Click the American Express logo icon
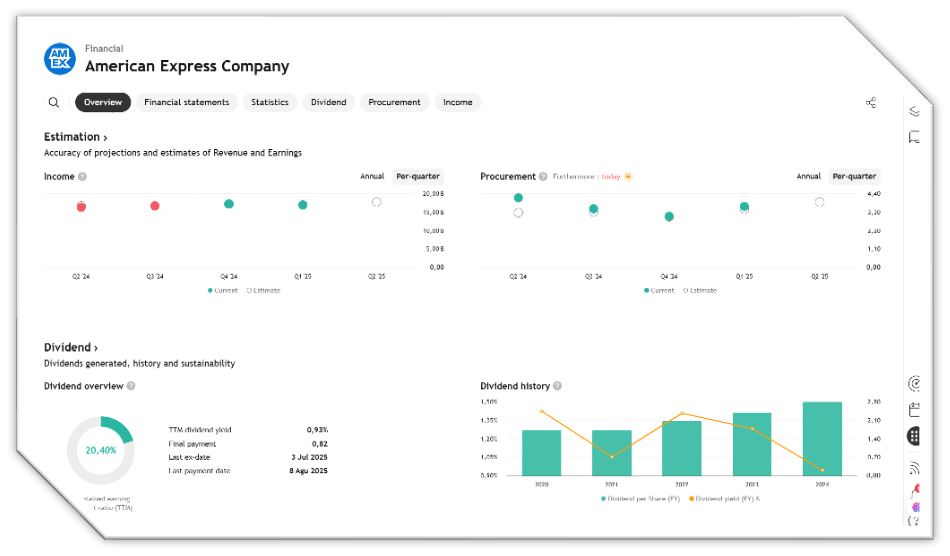The image size is (950, 556). coord(59,59)
